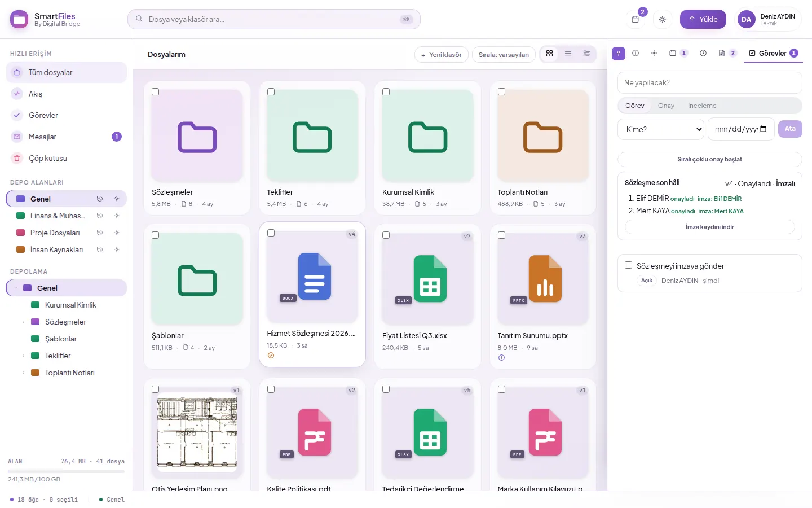Open Mesajlar in the quick access sidebar
Viewport: 812px width, 508px height.
66,137
